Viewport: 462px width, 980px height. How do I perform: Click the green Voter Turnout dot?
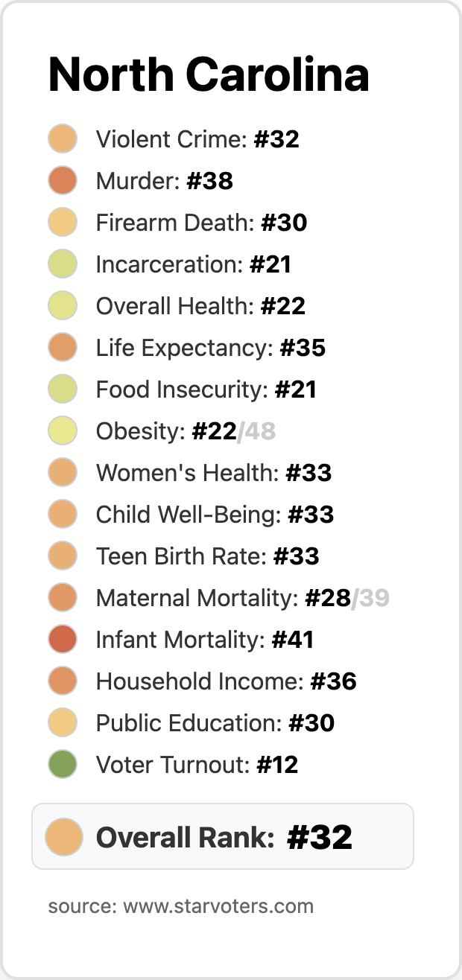coord(63,765)
